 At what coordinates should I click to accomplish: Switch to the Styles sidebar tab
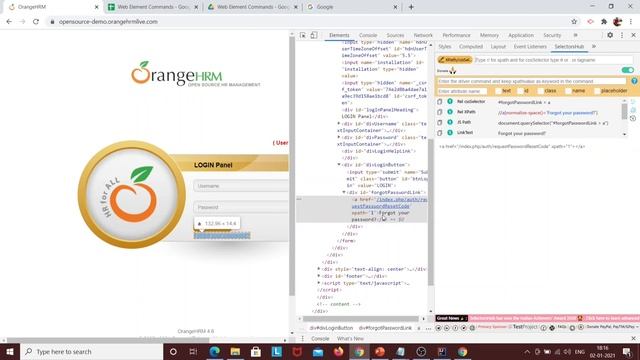444,47
